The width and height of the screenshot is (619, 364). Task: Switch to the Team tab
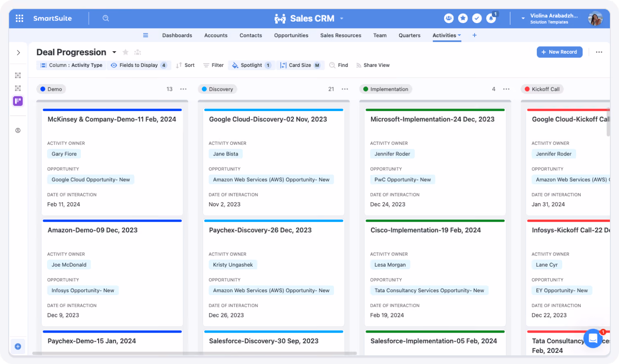(x=380, y=35)
